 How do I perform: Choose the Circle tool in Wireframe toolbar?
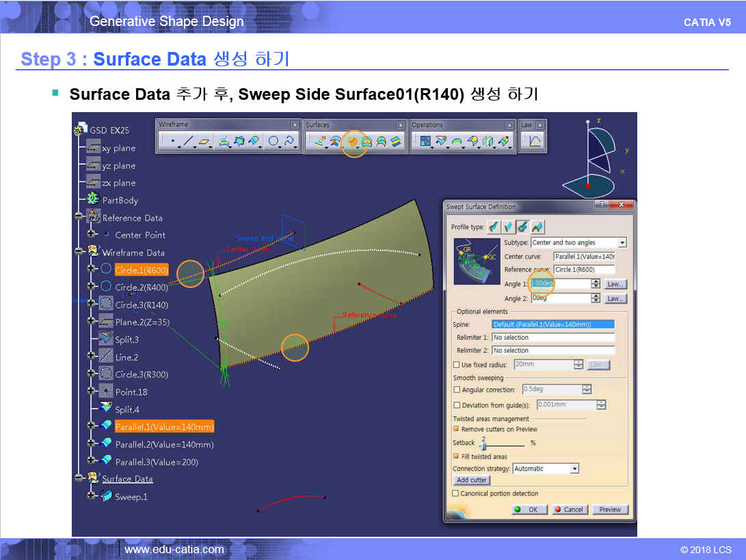pos(274,142)
